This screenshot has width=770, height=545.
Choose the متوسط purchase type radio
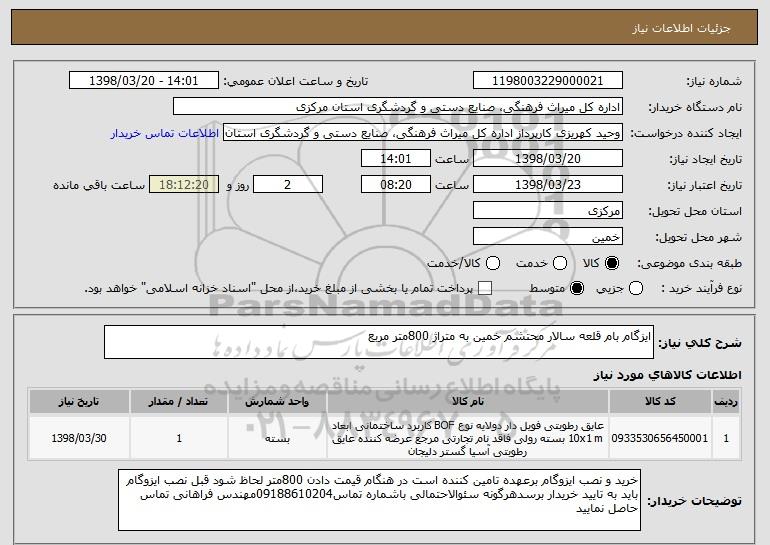click(577, 289)
